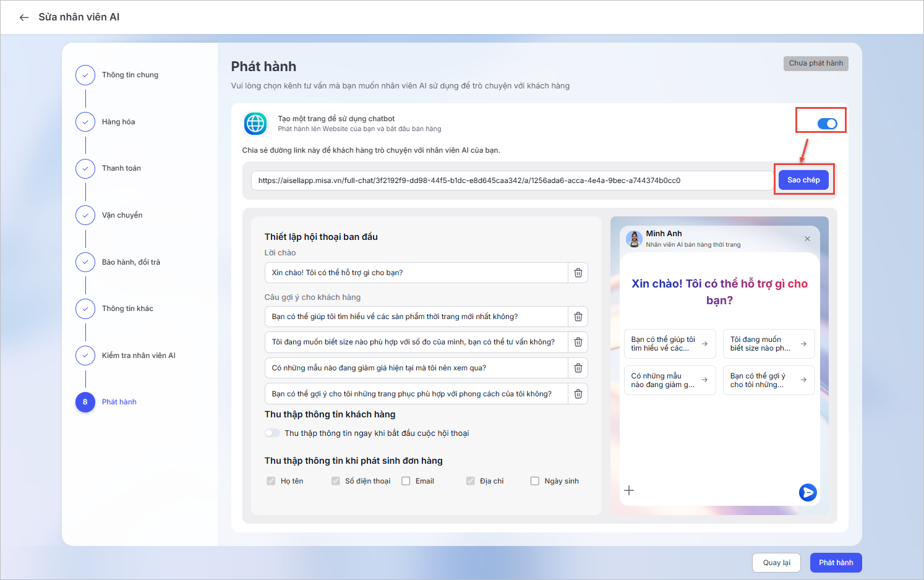Click the Quay lại button
The height and width of the screenshot is (580, 924).
click(776, 563)
